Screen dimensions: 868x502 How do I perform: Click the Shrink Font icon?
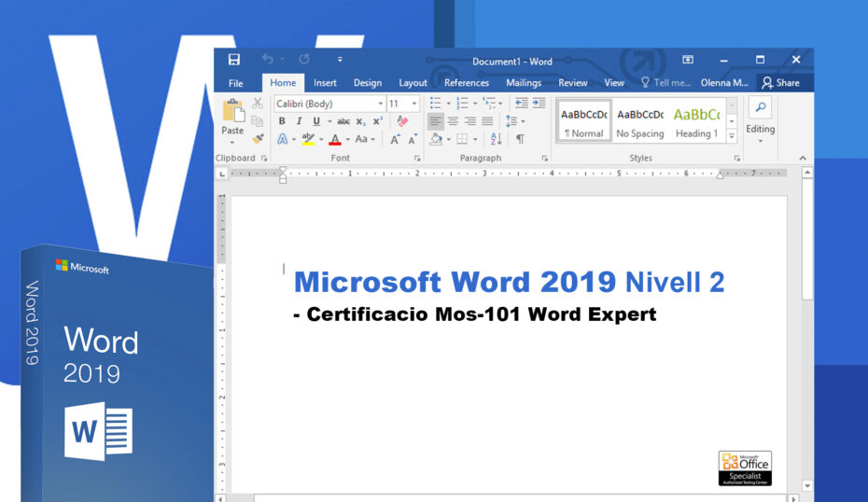[413, 139]
